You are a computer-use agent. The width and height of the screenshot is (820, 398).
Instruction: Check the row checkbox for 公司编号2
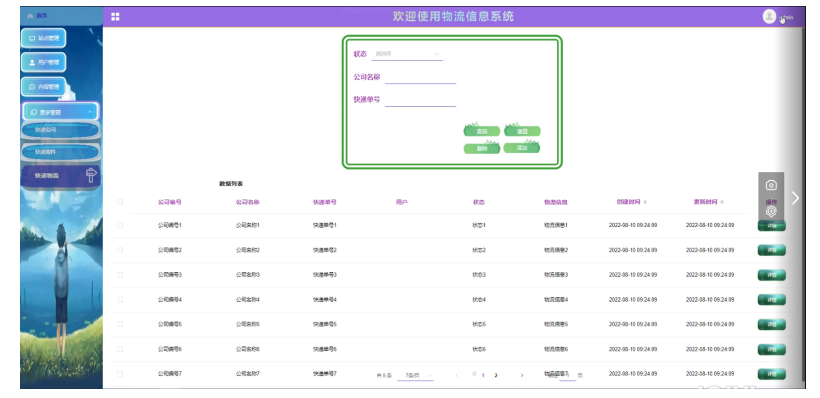(120, 250)
